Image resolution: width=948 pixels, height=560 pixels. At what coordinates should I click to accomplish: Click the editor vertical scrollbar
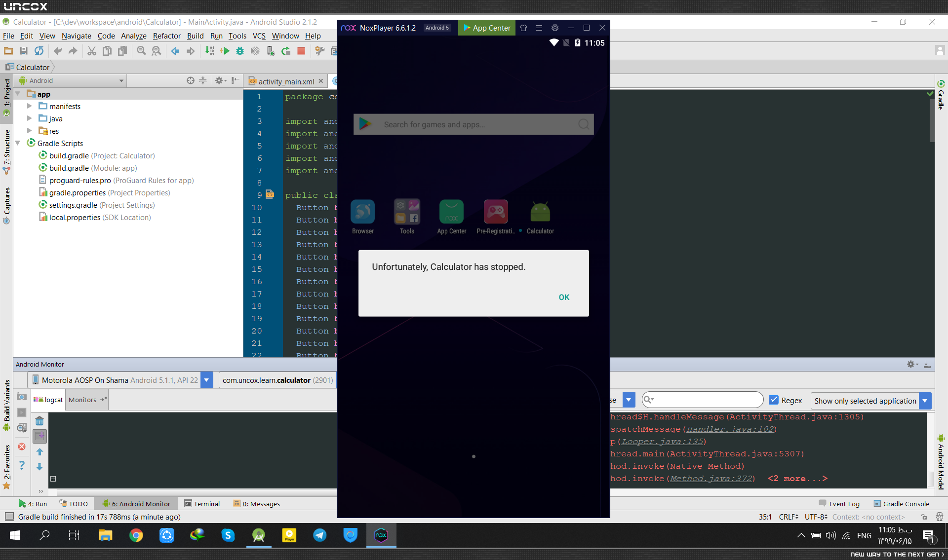point(932,121)
